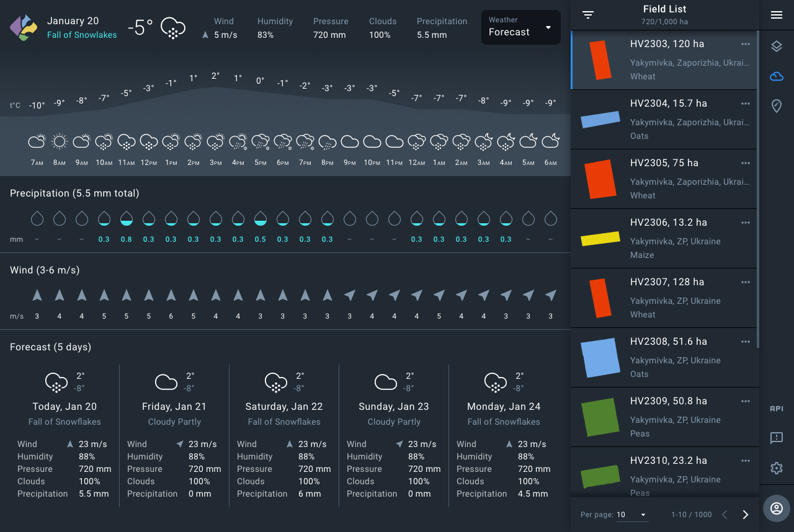Open the Per page dropdown
This screenshot has width=794, height=532.
click(632, 515)
